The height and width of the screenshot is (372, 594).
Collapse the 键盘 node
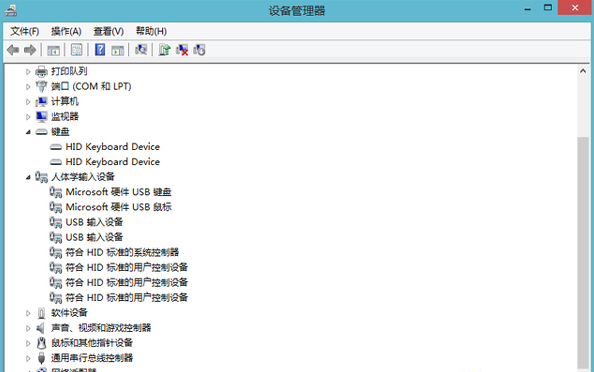28,132
